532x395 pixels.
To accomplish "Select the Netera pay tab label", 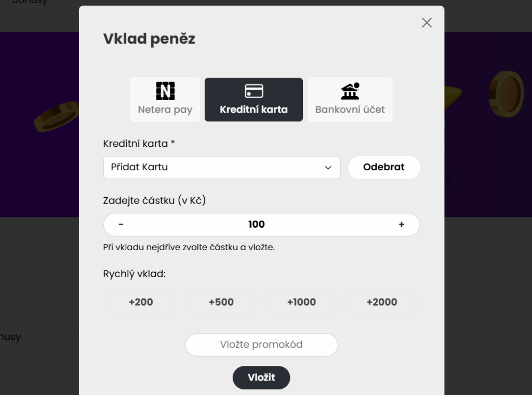I will tap(165, 110).
